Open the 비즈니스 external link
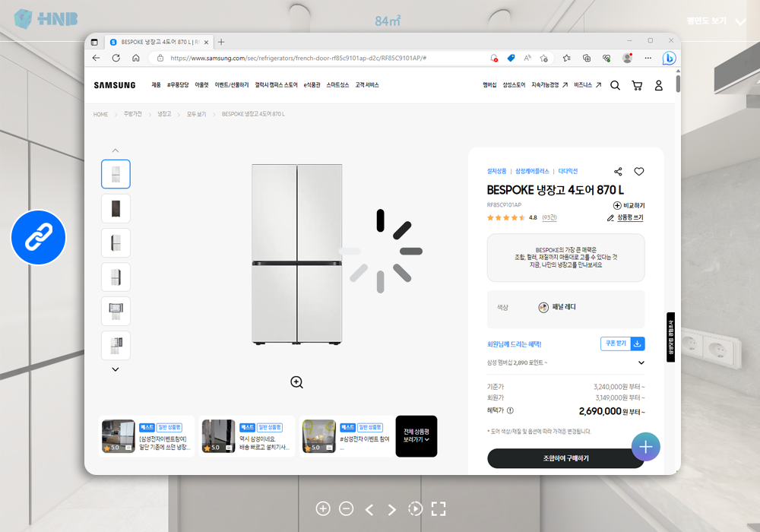 click(587, 85)
